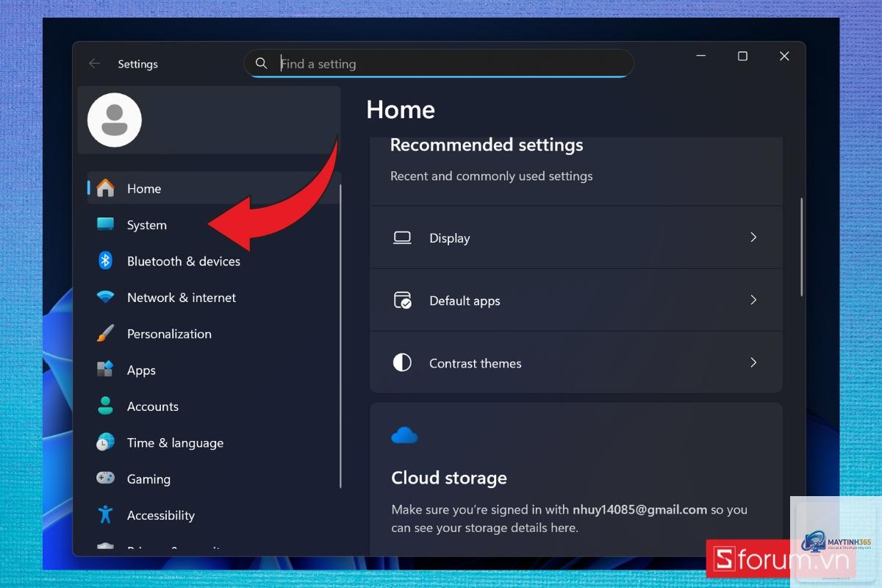The image size is (882, 588).
Task: Open the Display recommended setting
Action: (x=576, y=237)
